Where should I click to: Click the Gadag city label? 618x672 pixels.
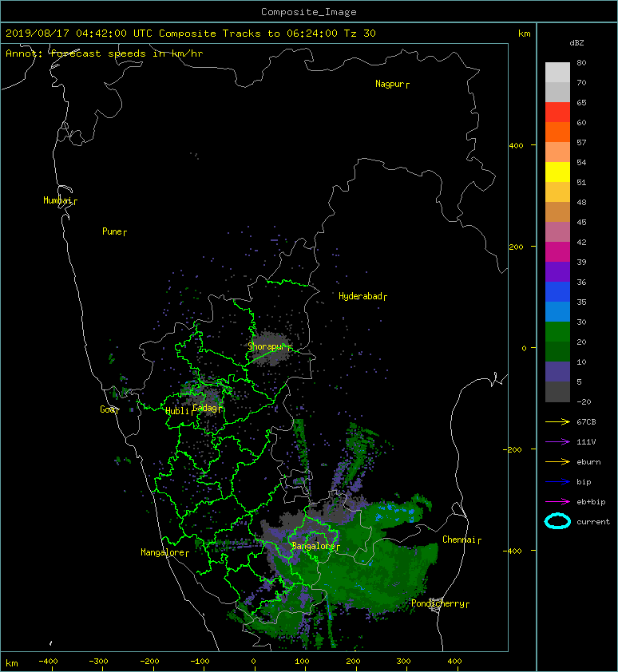coord(205,408)
